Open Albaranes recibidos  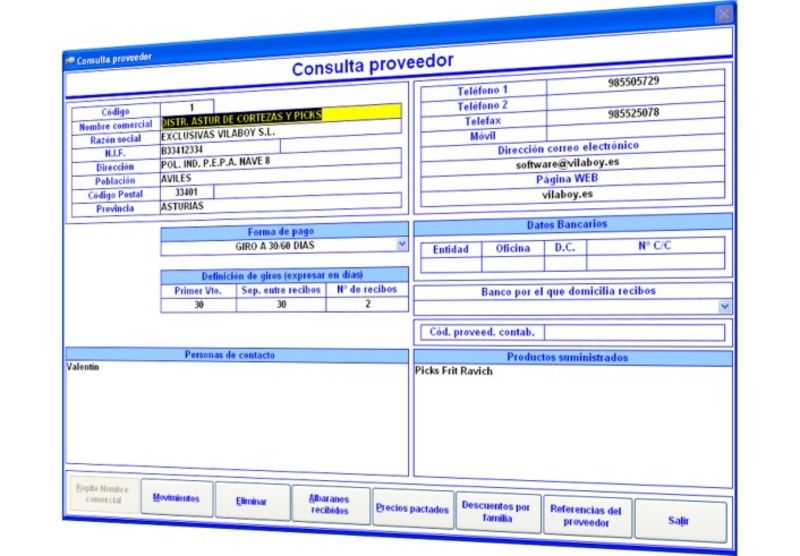coord(330,505)
